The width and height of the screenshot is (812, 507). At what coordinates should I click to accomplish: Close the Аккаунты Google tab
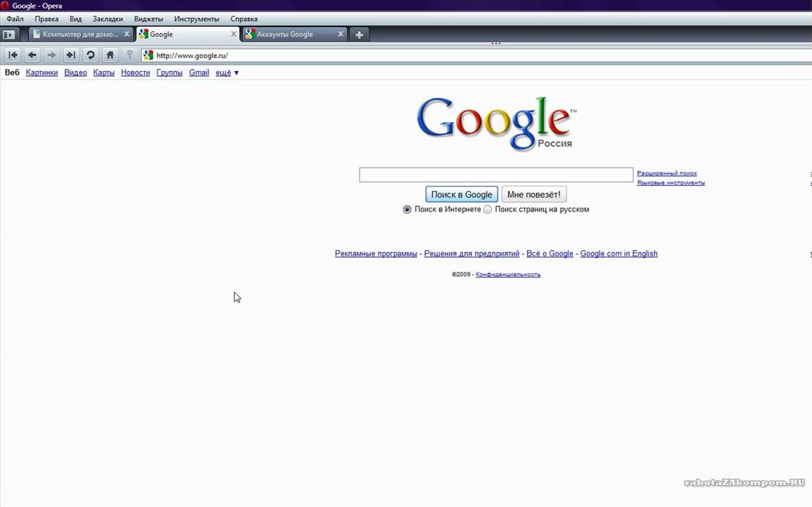[x=341, y=35]
